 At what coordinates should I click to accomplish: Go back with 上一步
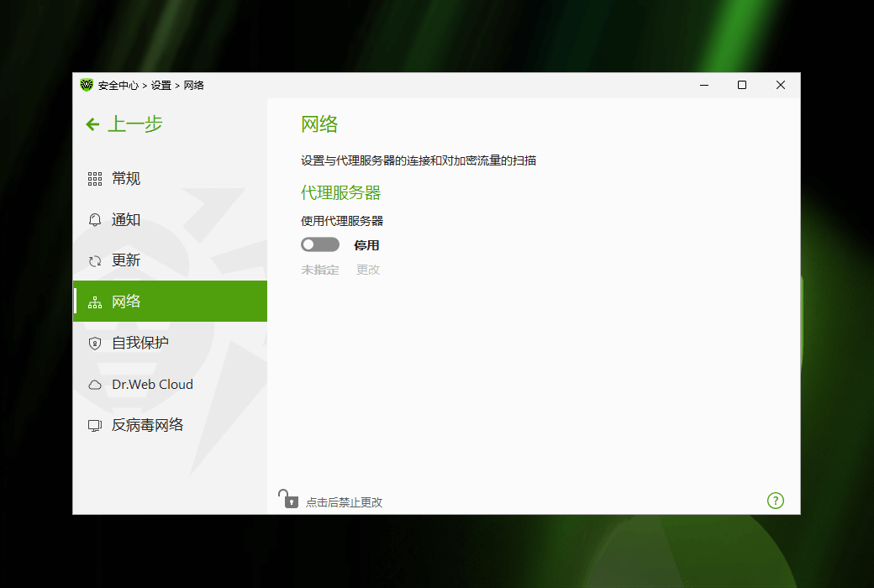click(x=124, y=123)
